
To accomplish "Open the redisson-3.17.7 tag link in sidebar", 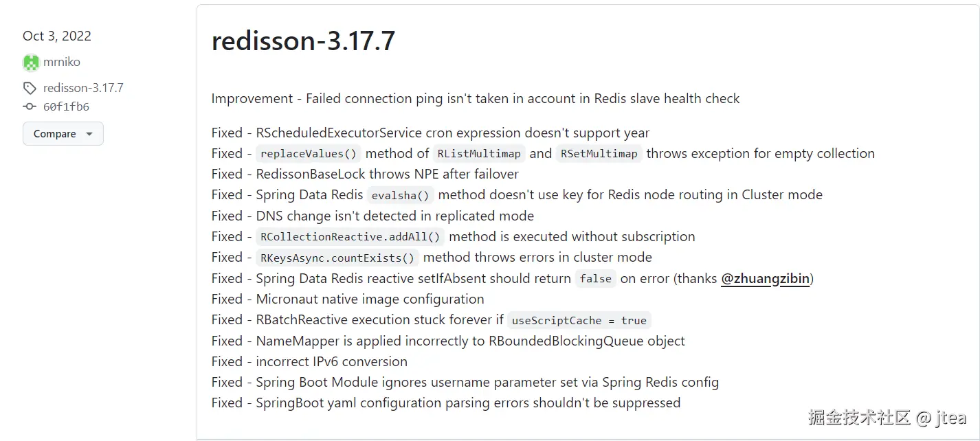I will pyautogui.click(x=83, y=88).
